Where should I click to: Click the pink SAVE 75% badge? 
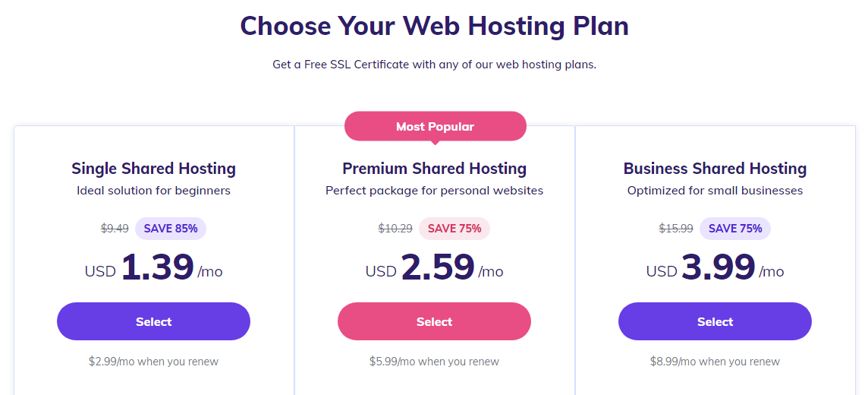coord(454,228)
